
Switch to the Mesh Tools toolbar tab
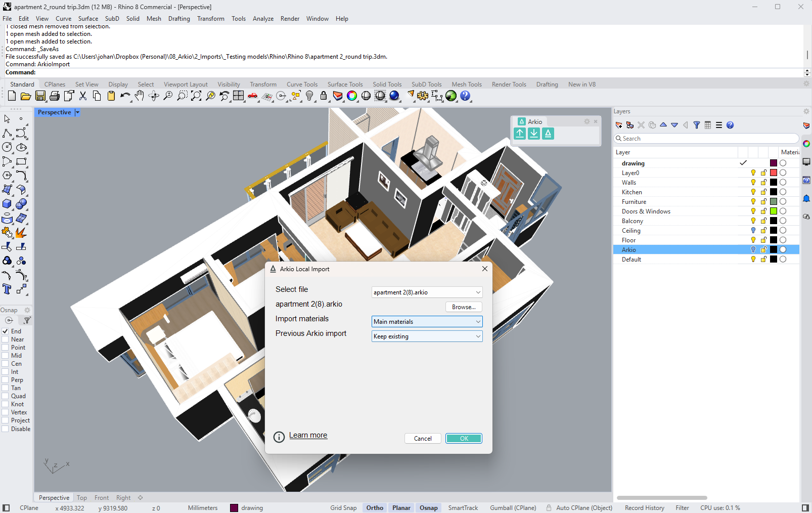click(467, 84)
